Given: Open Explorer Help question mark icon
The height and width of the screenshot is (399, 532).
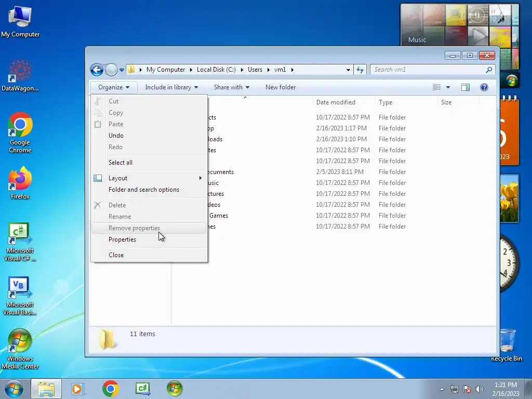Looking at the screenshot, I should [x=484, y=87].
